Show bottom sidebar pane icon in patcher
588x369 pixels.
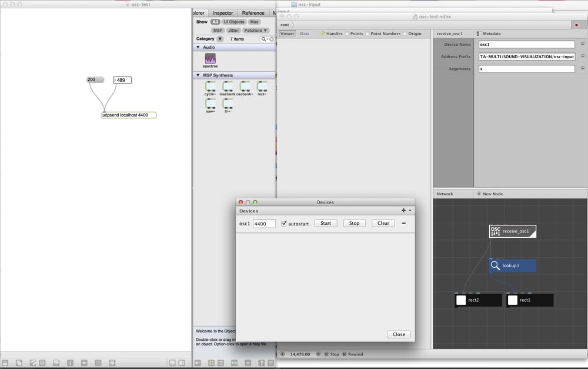pos(172,363)
